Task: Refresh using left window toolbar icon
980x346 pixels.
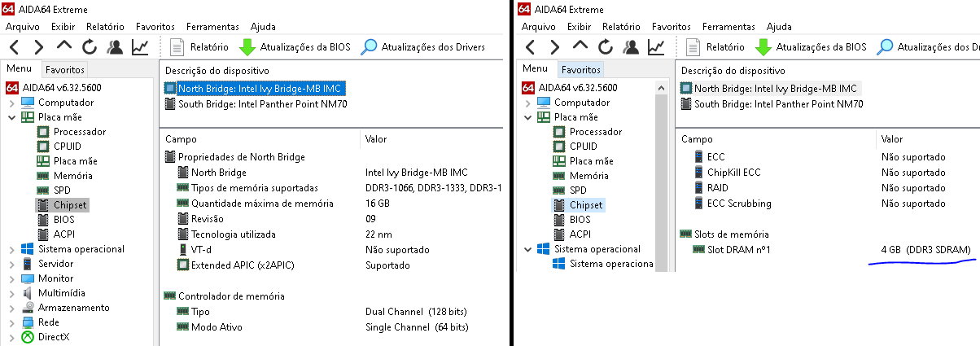Action: 90,47
